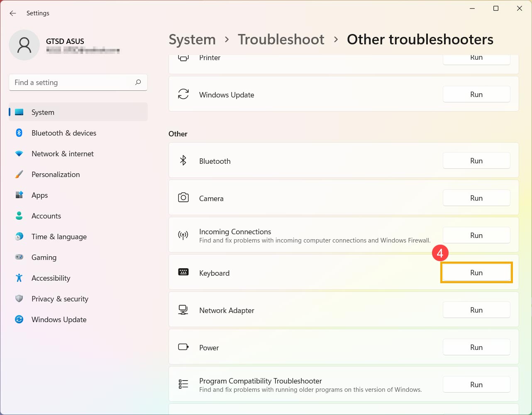Navigate to Troubleshoot breadcrumb
This screenshot has height=415, width=532.
[x=281, y=39]
